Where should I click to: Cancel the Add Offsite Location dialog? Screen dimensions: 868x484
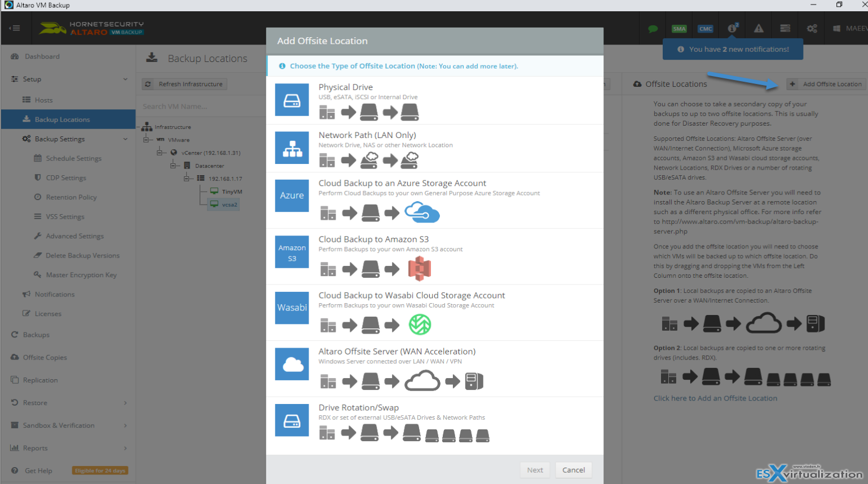pos(574,470)
